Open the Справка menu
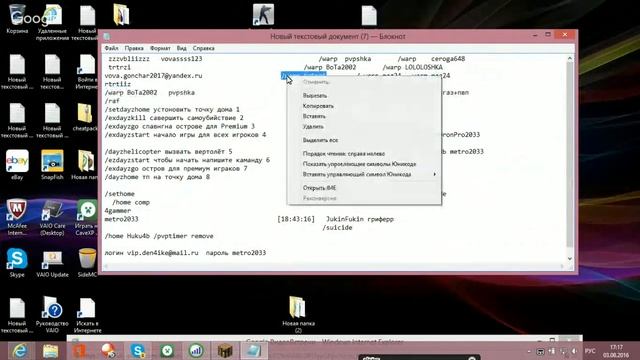The height and width of the screenshot is (360, 640). coord(203,48)
